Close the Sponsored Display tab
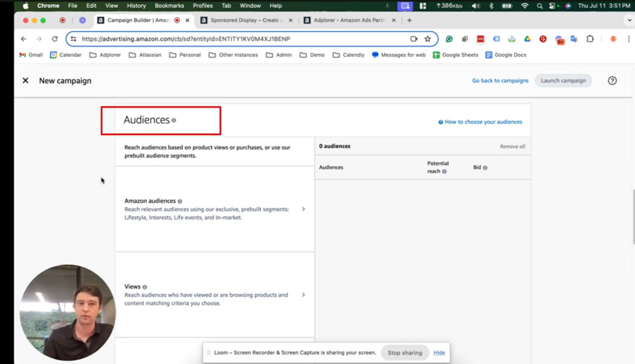The width and height of the screenshot is (635, 364). [290, 20]
